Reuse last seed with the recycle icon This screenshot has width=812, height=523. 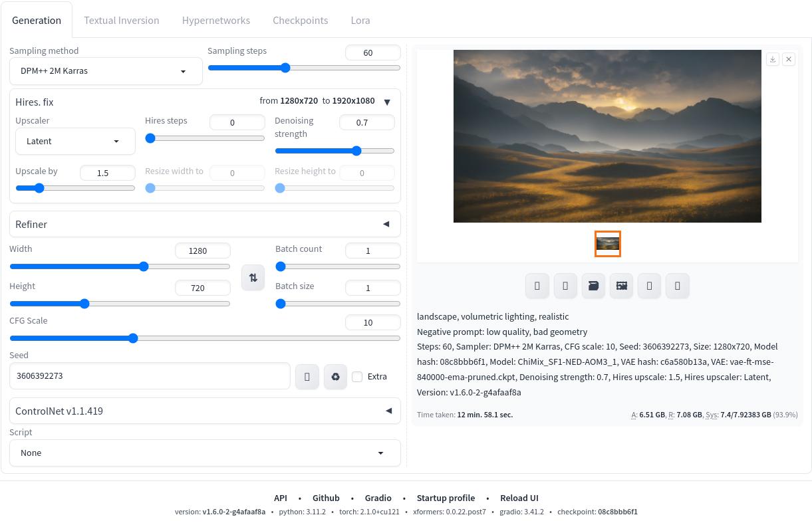tap(335, 377)
